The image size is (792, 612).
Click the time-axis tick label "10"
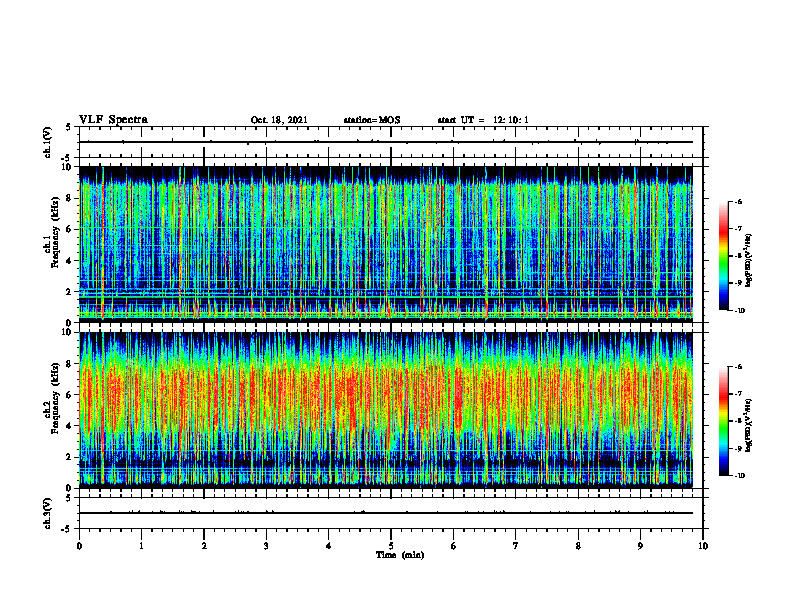tap(703, 546)
